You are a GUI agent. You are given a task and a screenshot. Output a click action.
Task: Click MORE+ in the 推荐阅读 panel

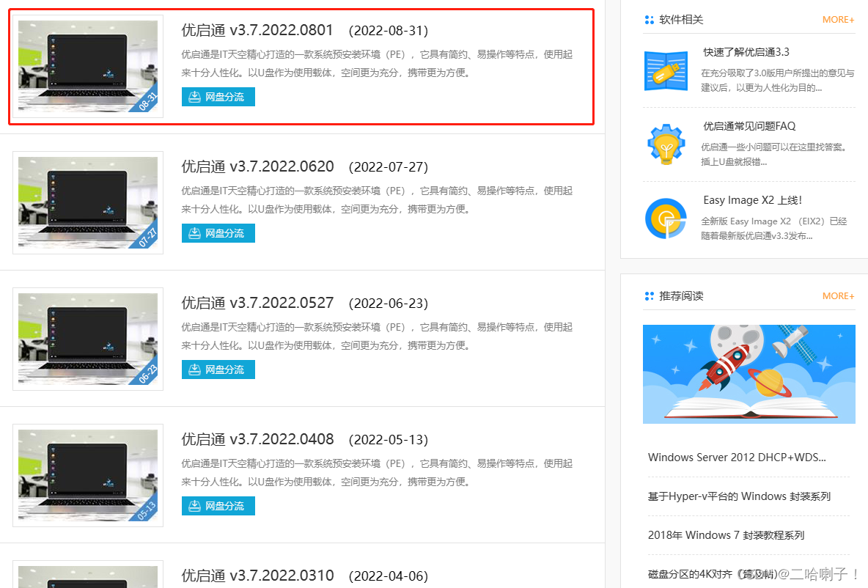(x=838, y=295)
